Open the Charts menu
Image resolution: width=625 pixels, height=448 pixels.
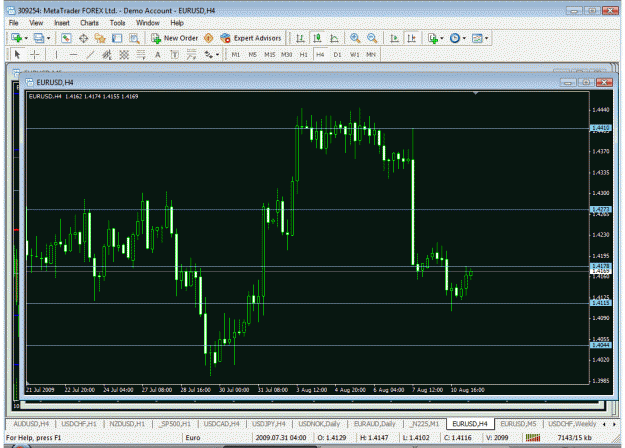pos(89,23)
